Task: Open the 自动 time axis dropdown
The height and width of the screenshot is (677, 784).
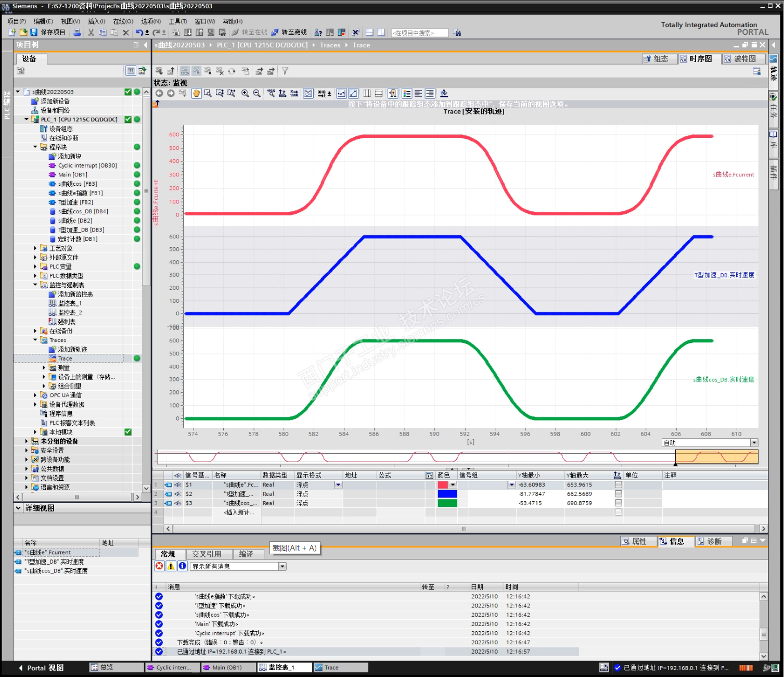Action: pos(754,443)
